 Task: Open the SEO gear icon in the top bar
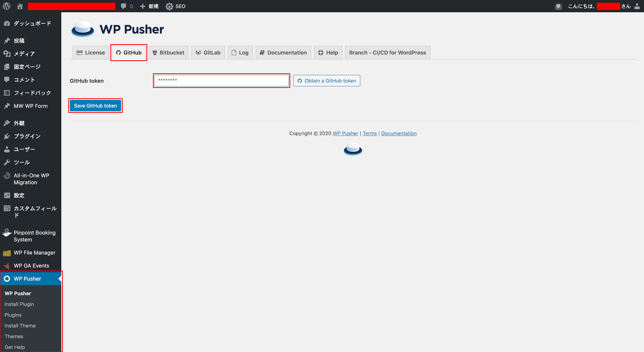(x=168, y=6)
